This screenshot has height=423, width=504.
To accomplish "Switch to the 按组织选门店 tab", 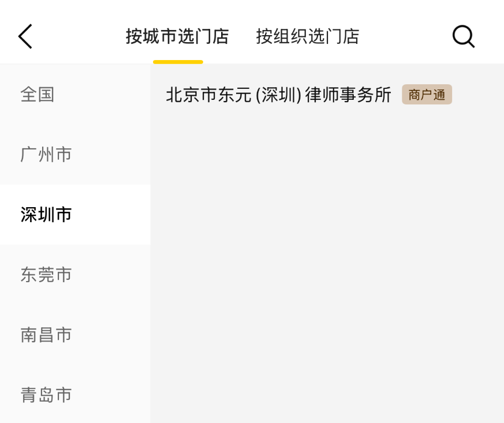I will pos(308,36).
